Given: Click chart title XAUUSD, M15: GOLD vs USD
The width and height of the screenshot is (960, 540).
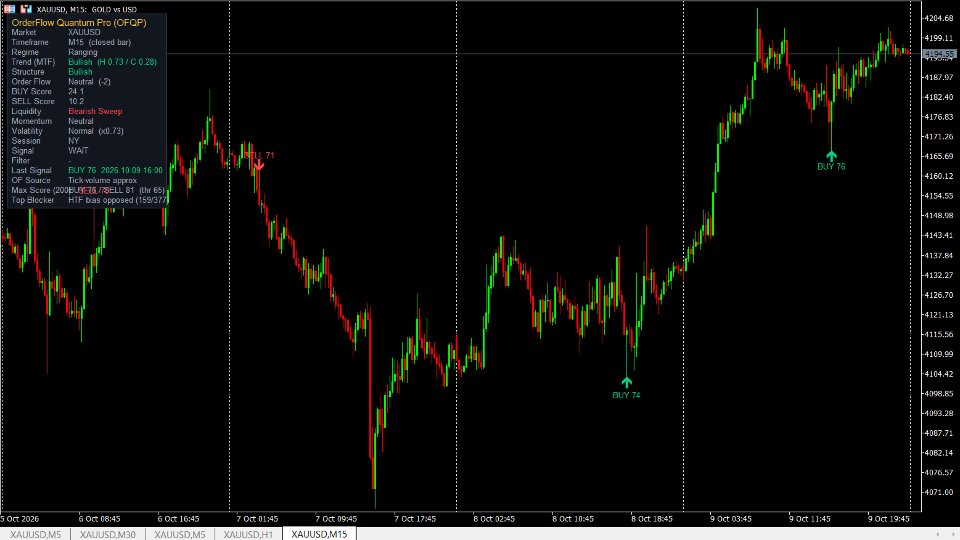Looking at the screenshot, I should click(87, 9).
